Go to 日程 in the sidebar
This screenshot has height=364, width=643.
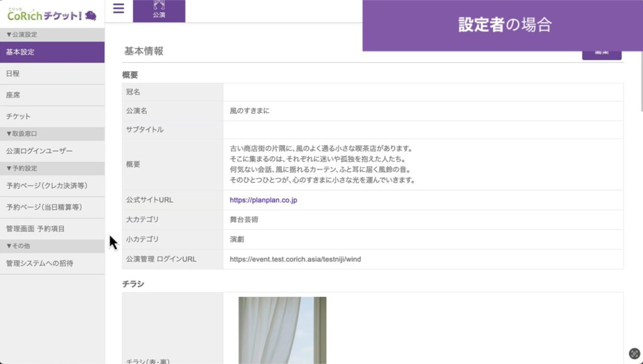[13, 73]
